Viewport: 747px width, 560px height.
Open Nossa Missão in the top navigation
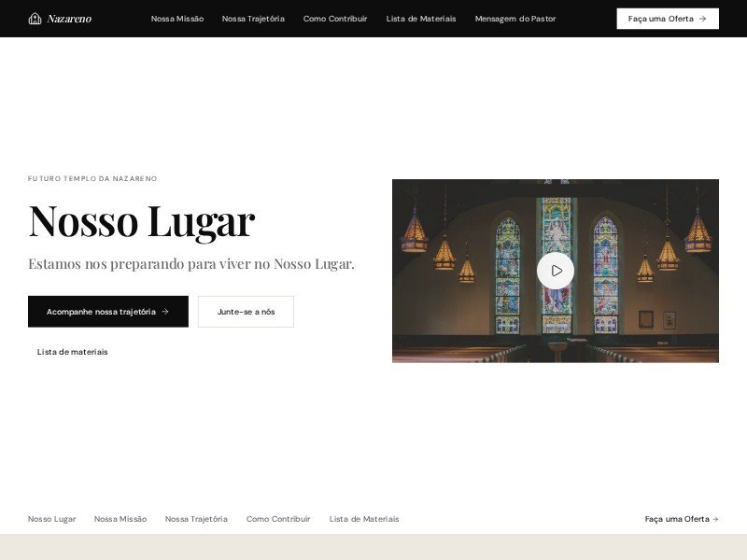[x=177, y=19]
